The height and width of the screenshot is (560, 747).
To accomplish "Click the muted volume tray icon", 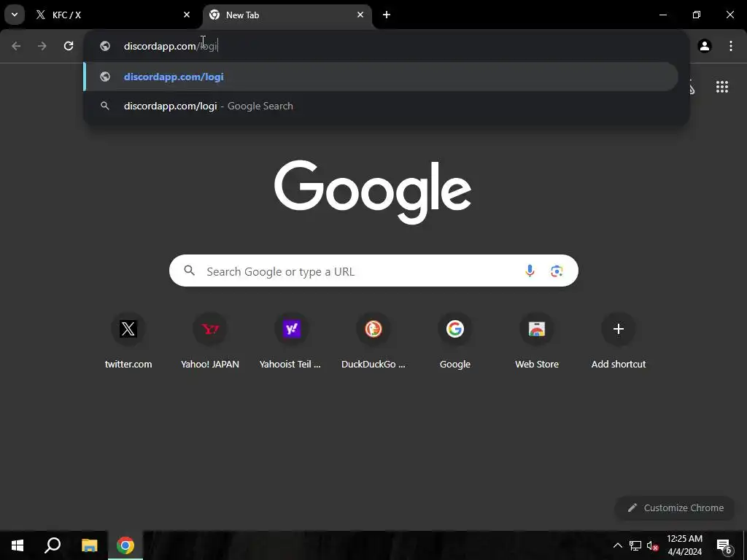I will click(x=652, y=545).
